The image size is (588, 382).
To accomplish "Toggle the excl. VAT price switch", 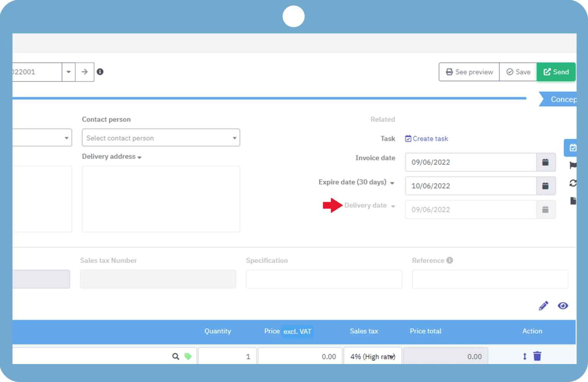I will pos(297,332).
